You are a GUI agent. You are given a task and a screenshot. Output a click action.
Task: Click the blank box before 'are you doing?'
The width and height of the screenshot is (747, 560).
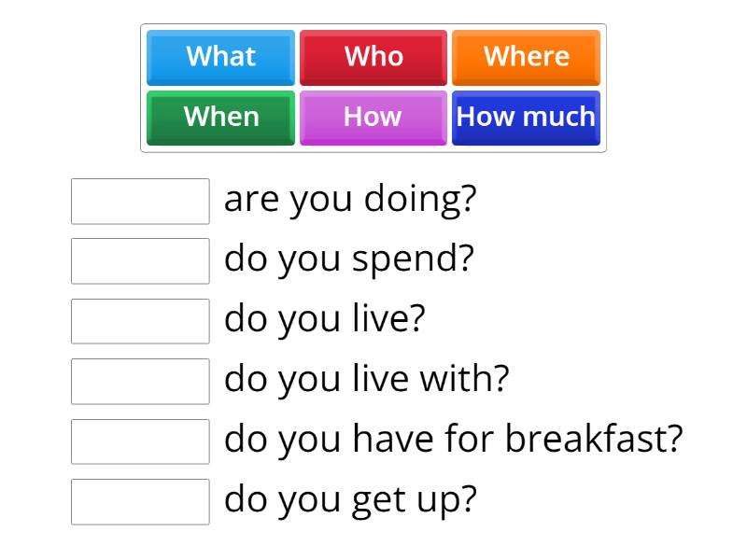[x=139, y=202]
